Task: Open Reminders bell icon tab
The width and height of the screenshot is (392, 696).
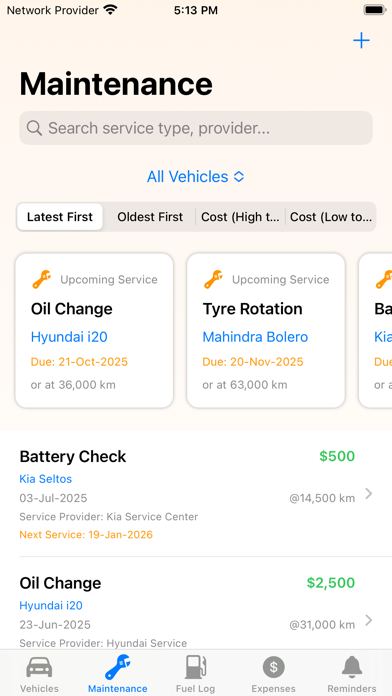Action: point(352,667)
